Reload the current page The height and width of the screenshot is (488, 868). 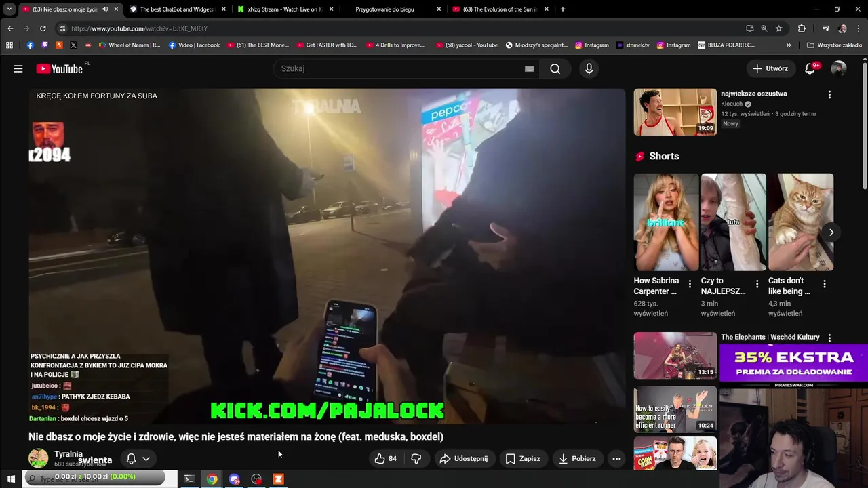[x=43, y=28]
